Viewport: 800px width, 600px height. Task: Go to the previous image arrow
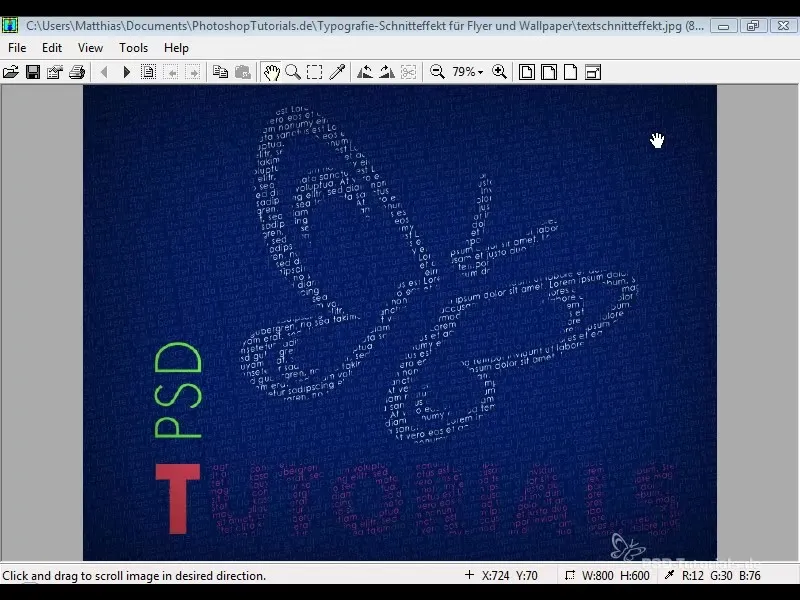click(x=104, y=72)
